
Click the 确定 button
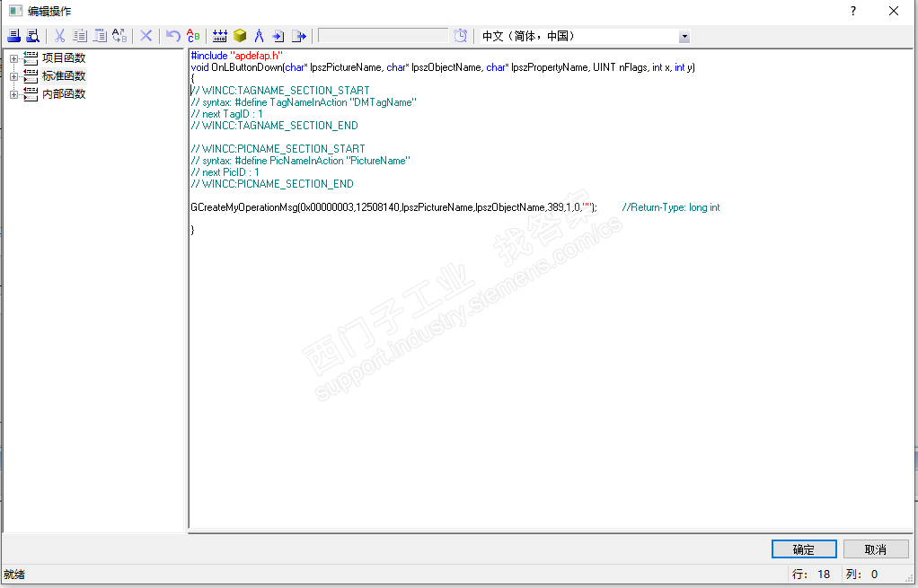[804, 549]
